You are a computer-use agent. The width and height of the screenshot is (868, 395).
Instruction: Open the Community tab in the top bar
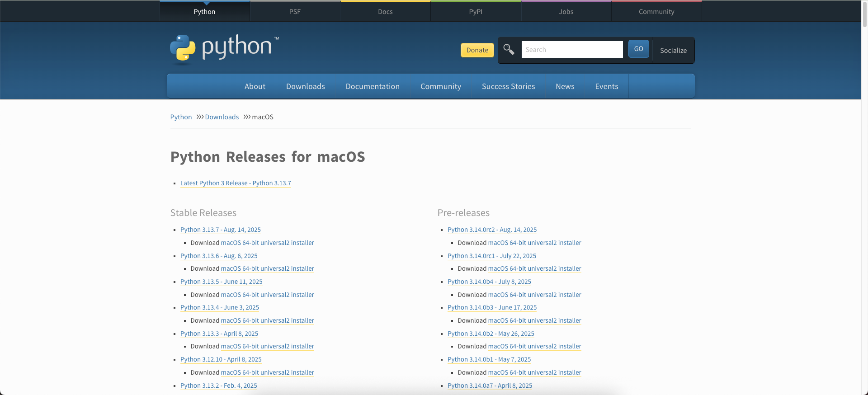coord(656,11)
